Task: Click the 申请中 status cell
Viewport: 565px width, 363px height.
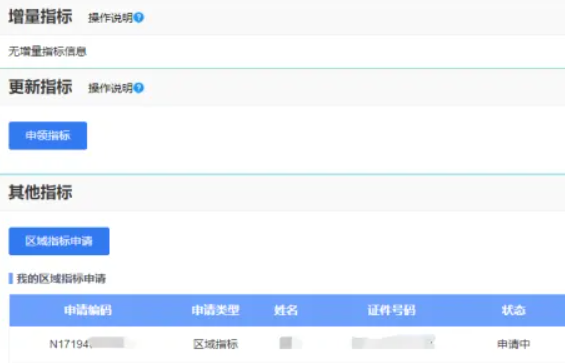Action: [x=514, y=344]
